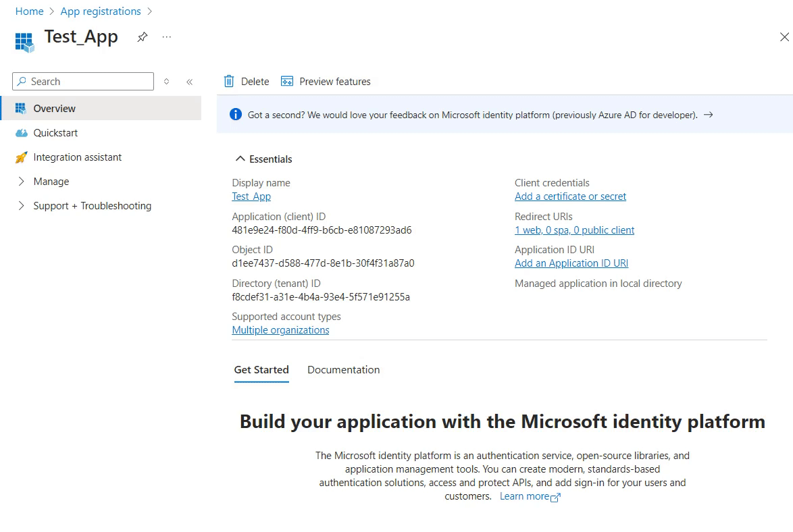Click the sidebar search magnifier icon
Screen dimensions: 793x532
[x=22, y=82]
